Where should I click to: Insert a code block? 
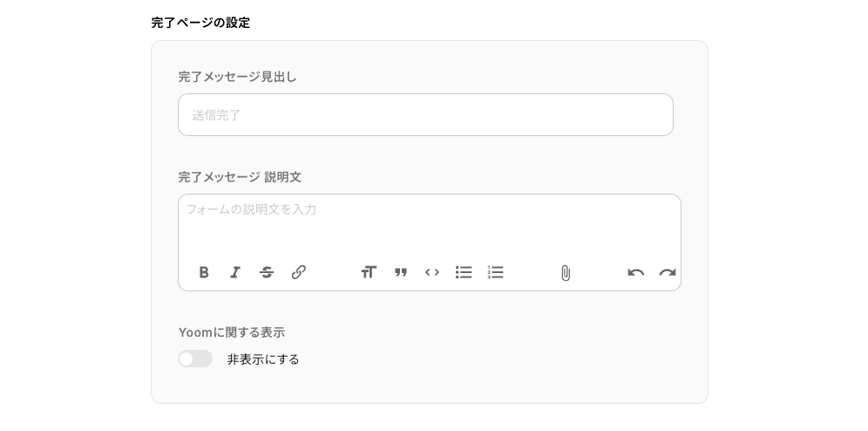click(x=432, y=272)
